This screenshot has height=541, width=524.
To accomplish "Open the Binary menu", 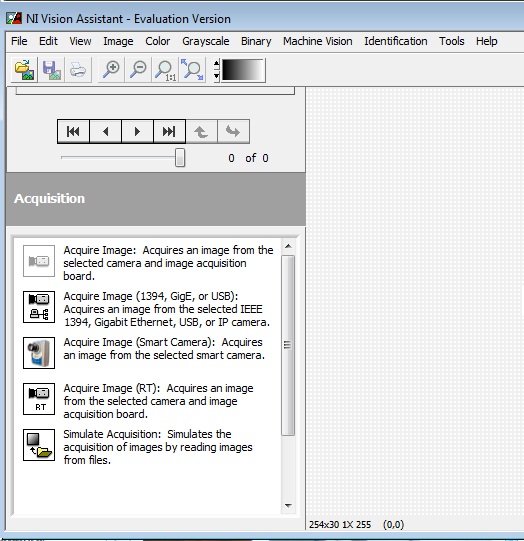I will 256,41.
